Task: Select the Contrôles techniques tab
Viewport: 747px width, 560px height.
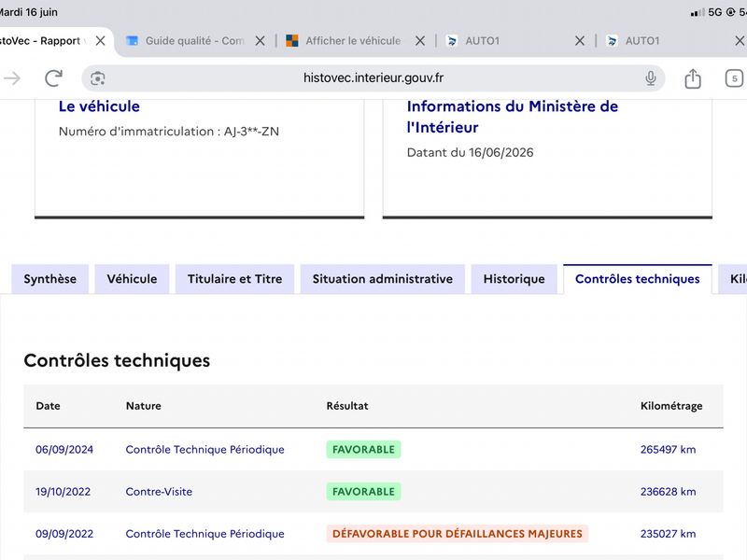Action: [x=638, y=279]
